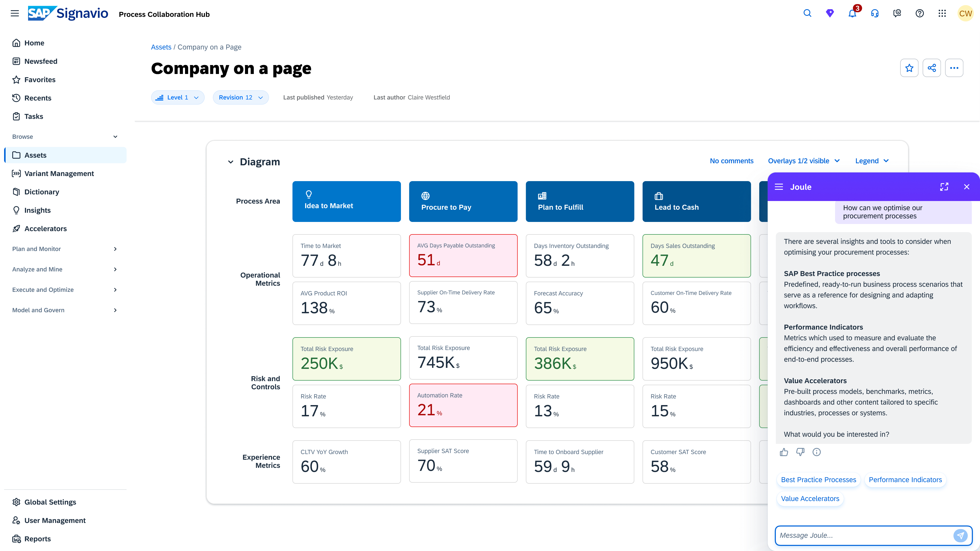Open the Revision 12 dropdown
The image size is (980, 551).
(241, 97)
